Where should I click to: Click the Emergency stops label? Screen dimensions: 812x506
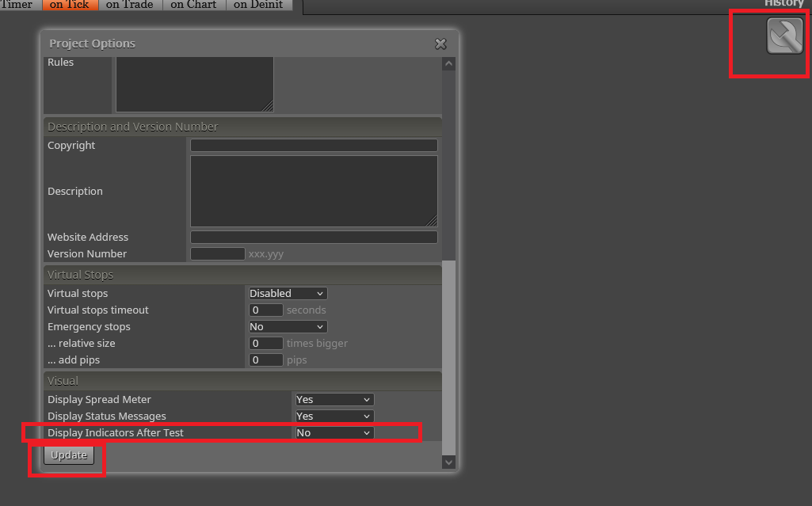(x=89, y=326)
